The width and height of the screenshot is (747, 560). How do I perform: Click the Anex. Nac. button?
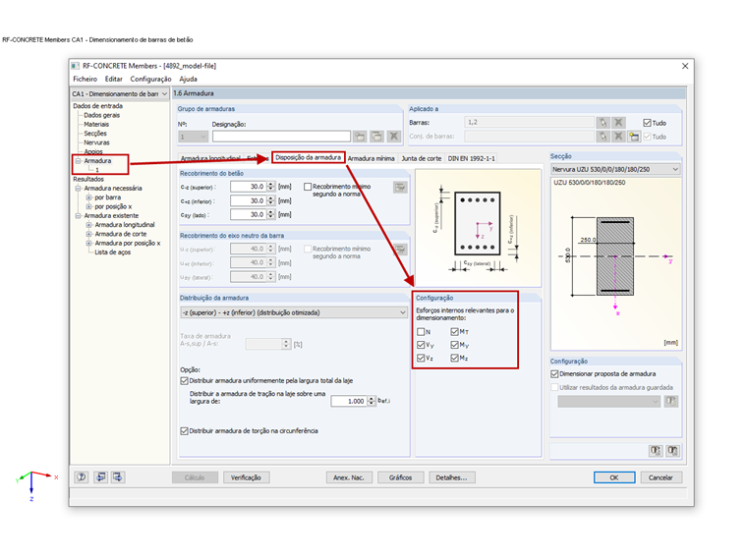(x=349, y=477)
